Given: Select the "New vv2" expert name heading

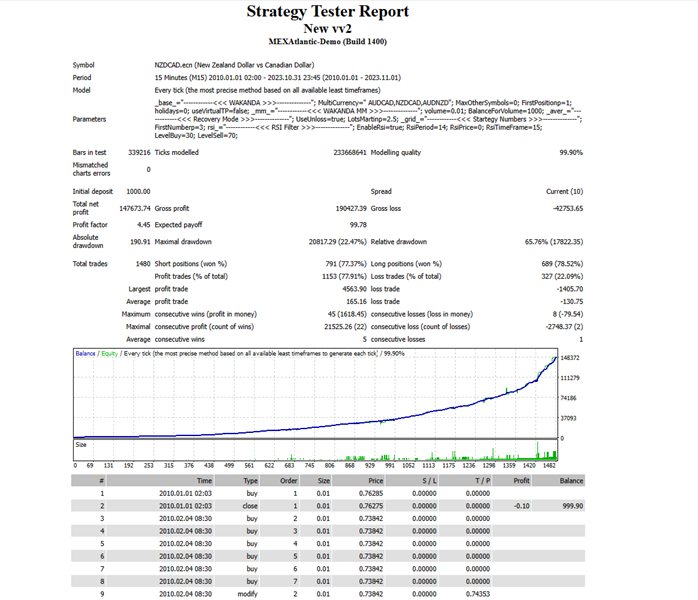Looking at the screenshot, I should click(x=328, y=28).
